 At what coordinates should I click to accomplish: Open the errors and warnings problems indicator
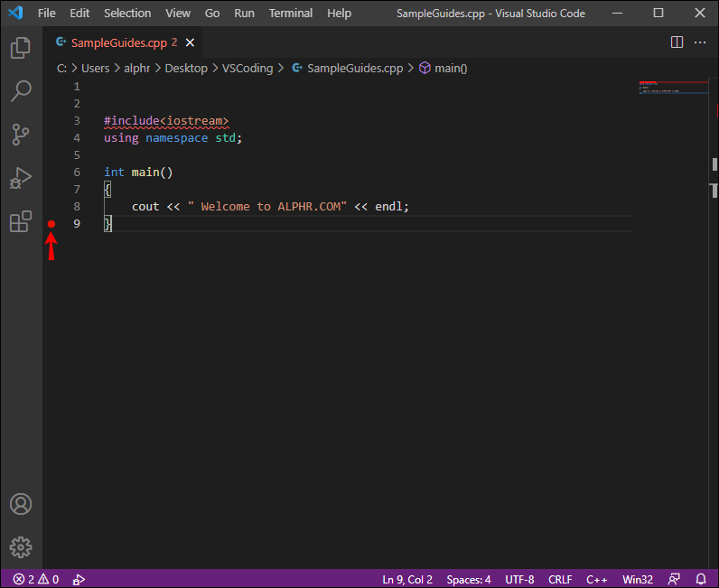click(36, 579)
